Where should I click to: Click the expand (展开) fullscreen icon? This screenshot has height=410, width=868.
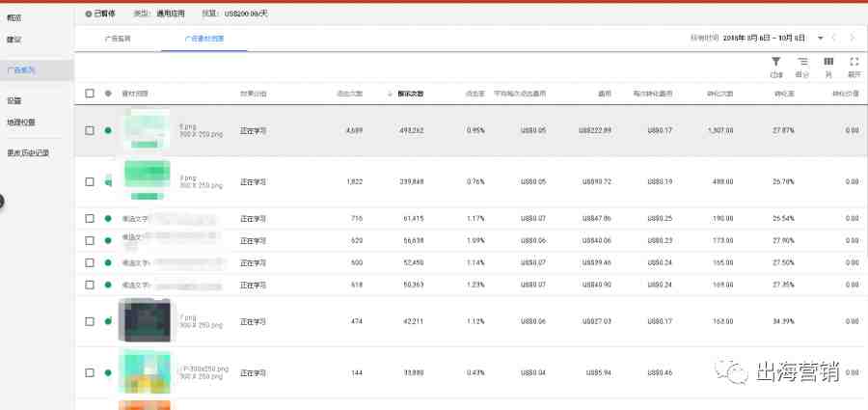pyautogui.click(x=854, y=62)
